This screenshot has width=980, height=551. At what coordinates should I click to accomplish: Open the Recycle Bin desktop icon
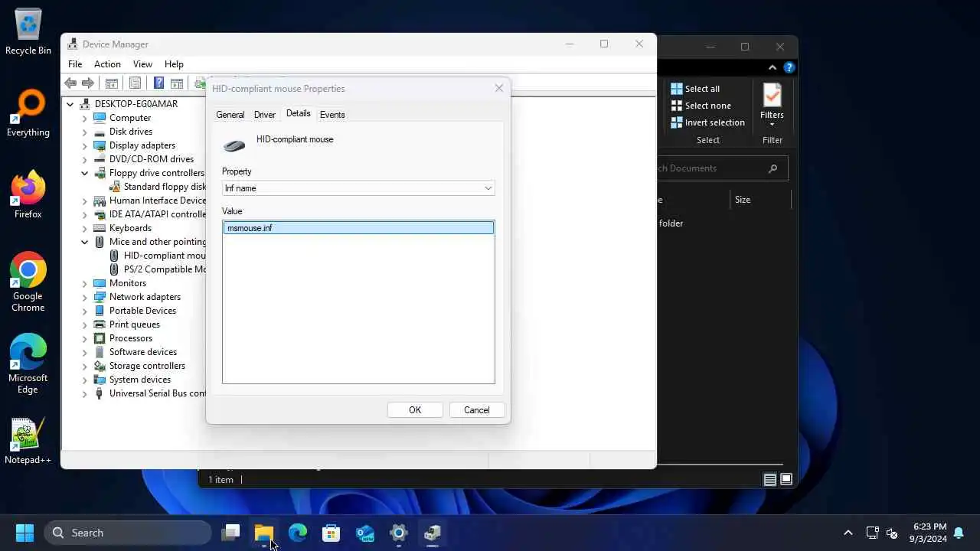point(28,32)
